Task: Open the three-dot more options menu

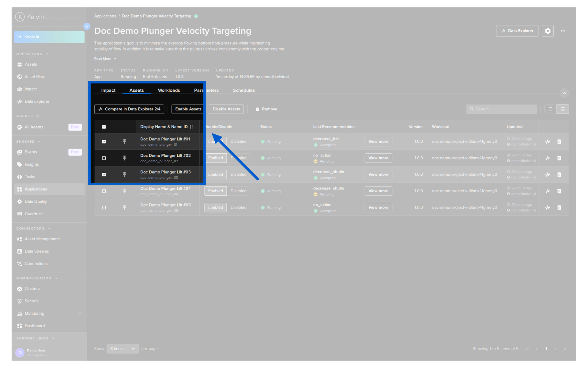Action: coord(563,31)
